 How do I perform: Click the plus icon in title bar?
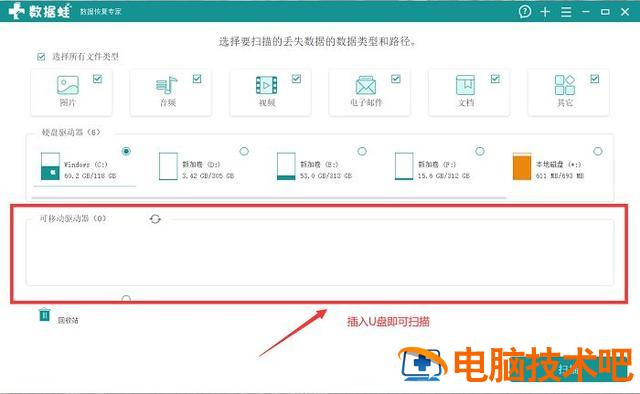point(545,12)
